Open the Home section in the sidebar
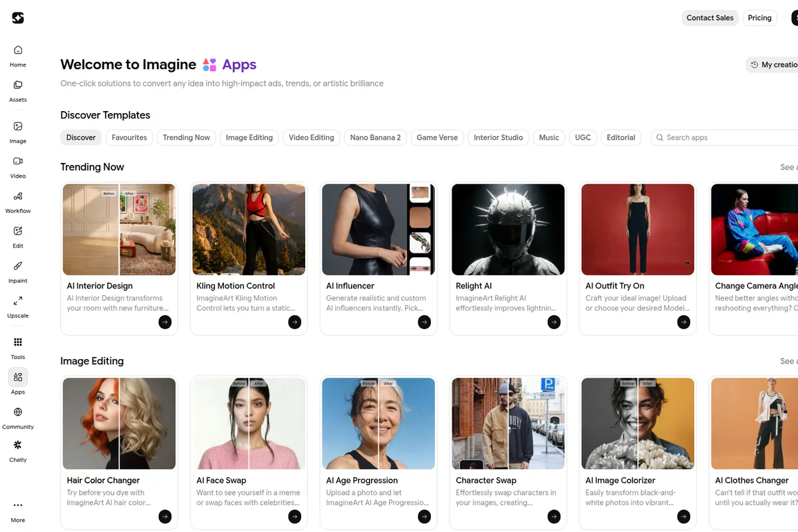The height and width of the screenshot is (532, 798). [x=17, y=53]
